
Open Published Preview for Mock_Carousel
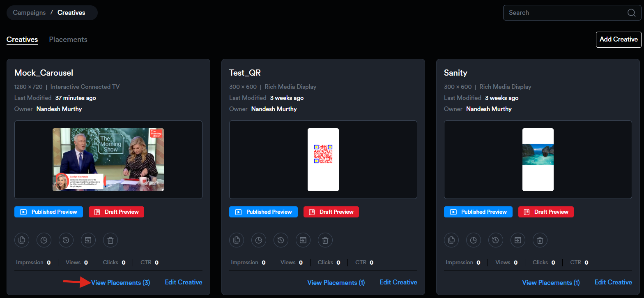(49, 212)
